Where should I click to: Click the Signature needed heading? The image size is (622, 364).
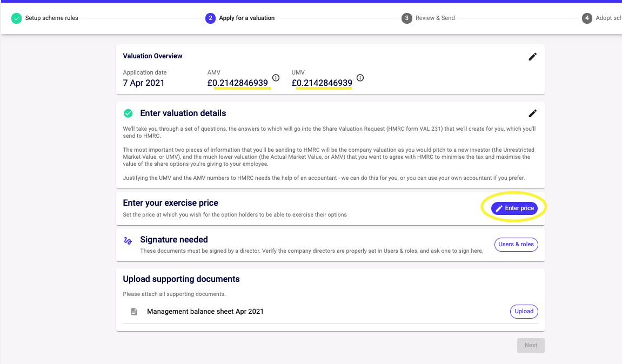pyautogui.click(x=174, y=239)
